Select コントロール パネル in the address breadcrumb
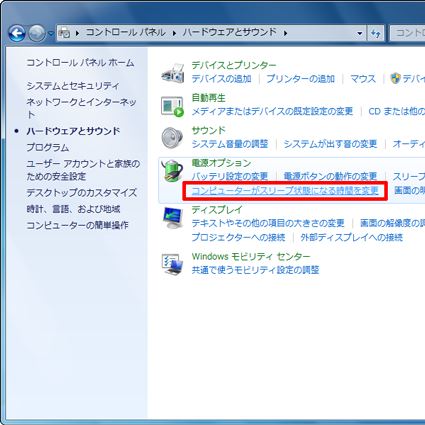This screenshot has height=425, width=425. pyautogui.click(x=126, y=32)
